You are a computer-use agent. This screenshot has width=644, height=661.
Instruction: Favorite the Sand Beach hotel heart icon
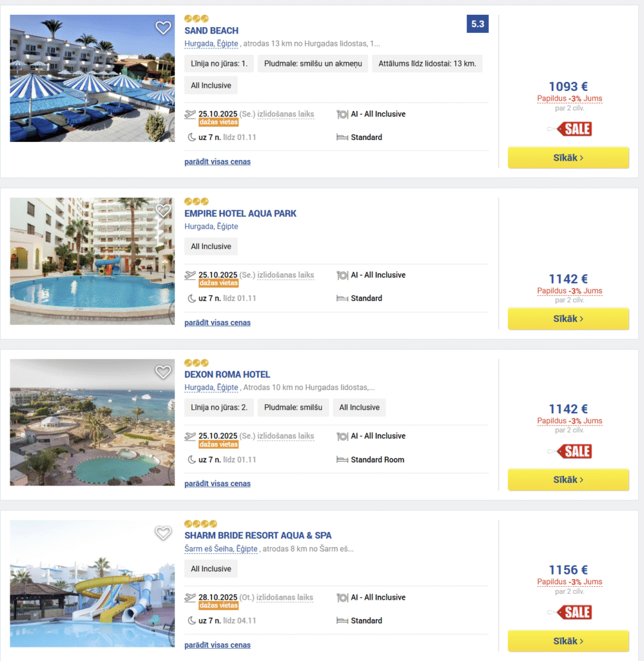(x=163, y=28)
